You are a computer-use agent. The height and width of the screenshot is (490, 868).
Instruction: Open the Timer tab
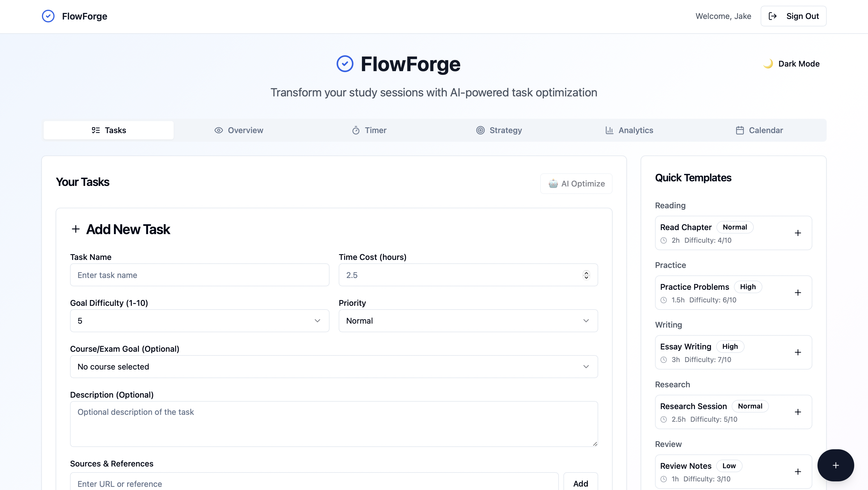pos(369,130)
